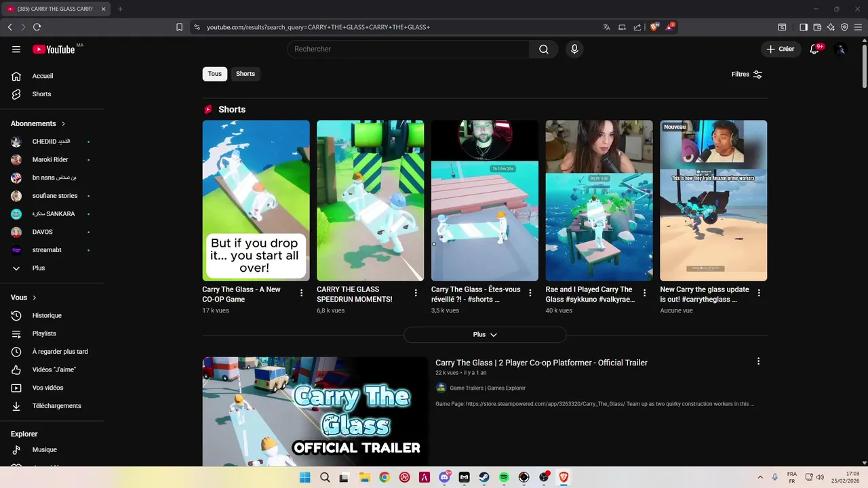Click the Créer button

781,49
